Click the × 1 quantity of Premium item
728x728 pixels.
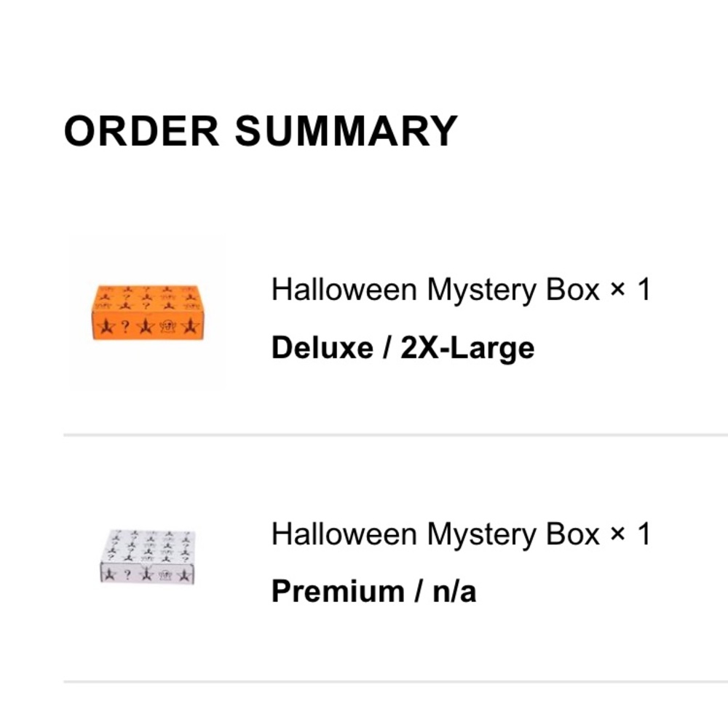[630, 534]
